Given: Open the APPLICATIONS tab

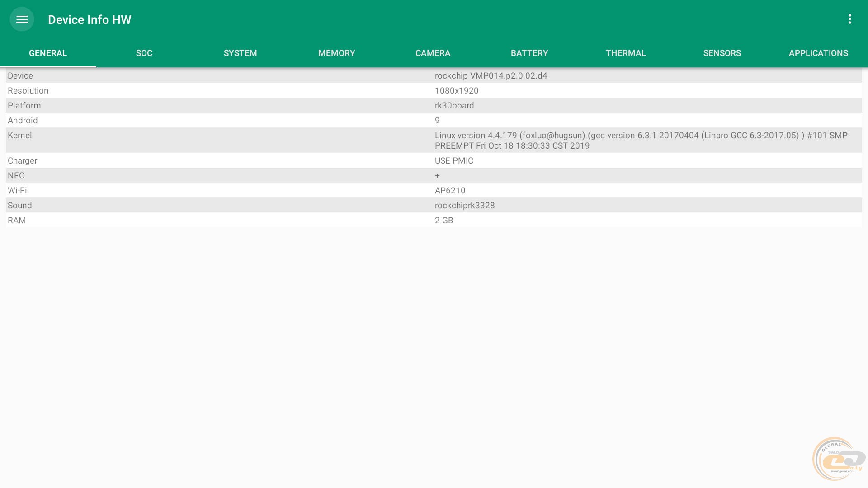Looking at the screenshot, I should pos(818,53).
